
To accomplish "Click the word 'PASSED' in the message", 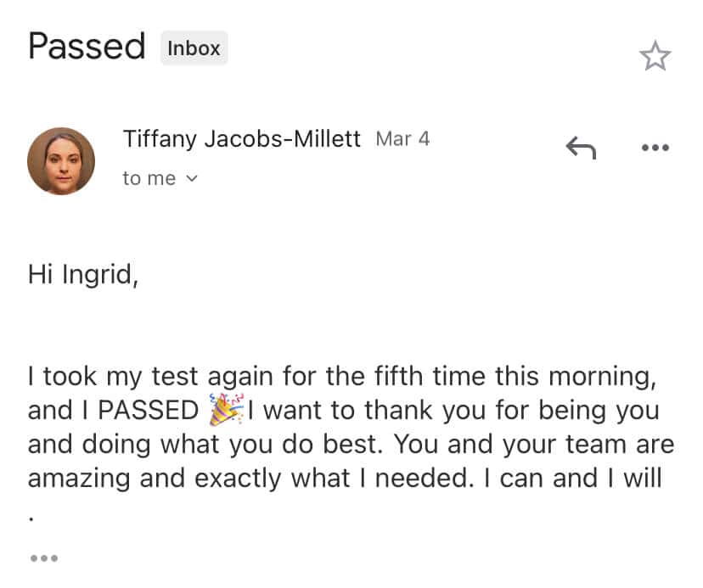I will pyautogui.click(x=149, y=410).
